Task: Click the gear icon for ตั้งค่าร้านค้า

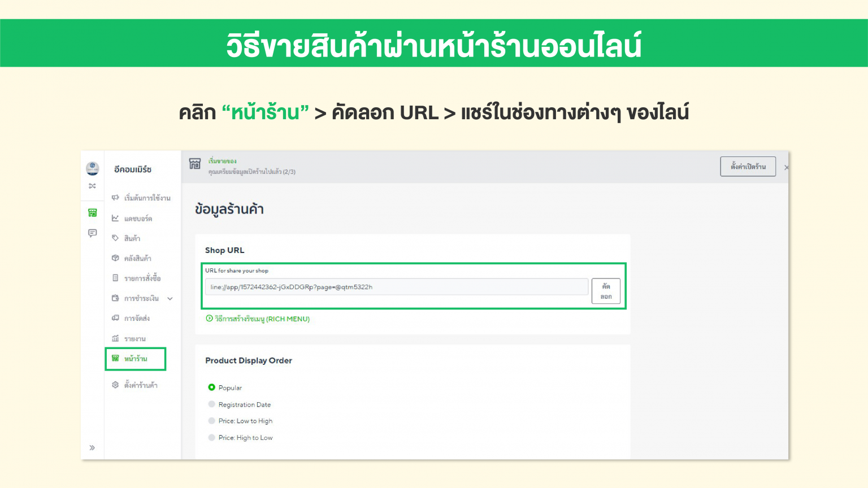Action: coord(115,385)
